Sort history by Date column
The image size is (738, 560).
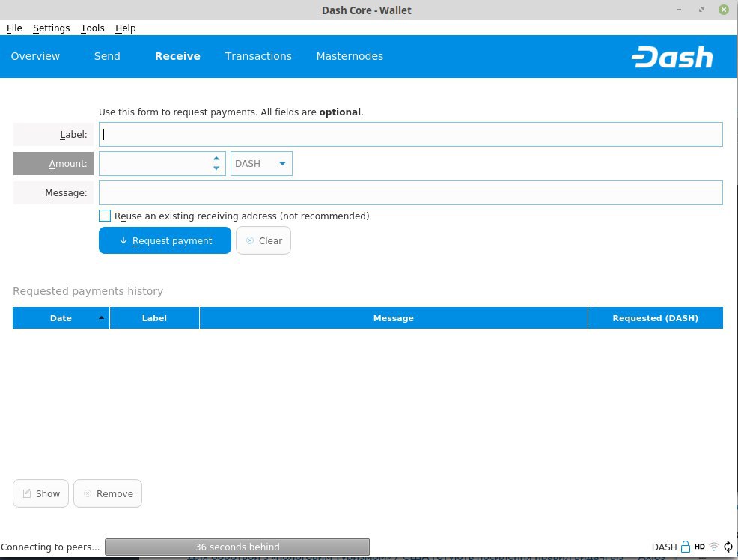pos(61,318)
